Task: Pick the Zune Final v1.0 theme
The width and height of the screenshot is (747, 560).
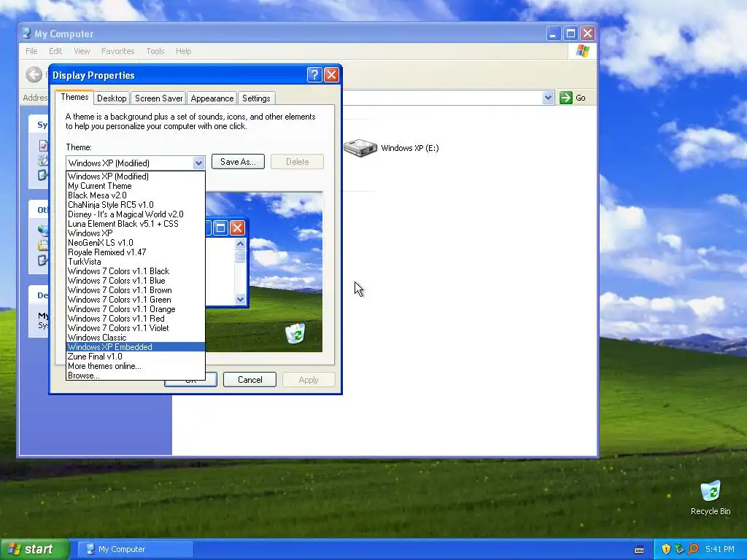Action: (x=135, y=357)
